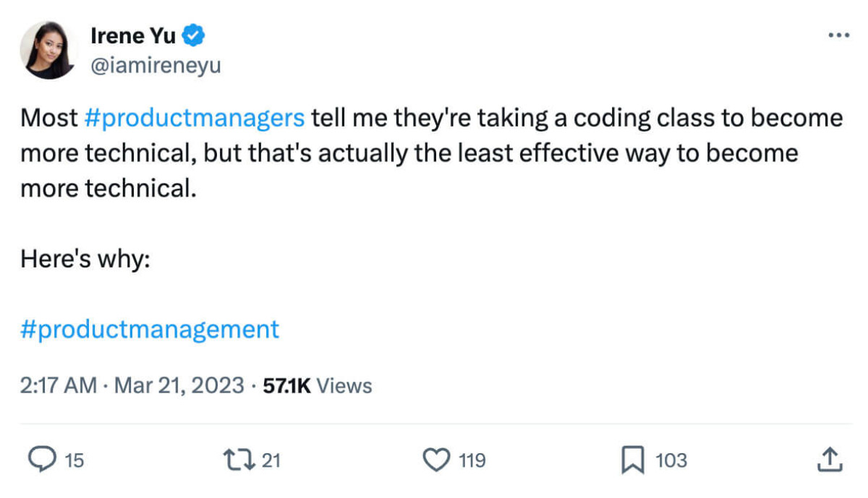Image resolution: width=868 pixels, height=498 pixels.
Task: Bookmark this tweet
Action: click(633, 460)
